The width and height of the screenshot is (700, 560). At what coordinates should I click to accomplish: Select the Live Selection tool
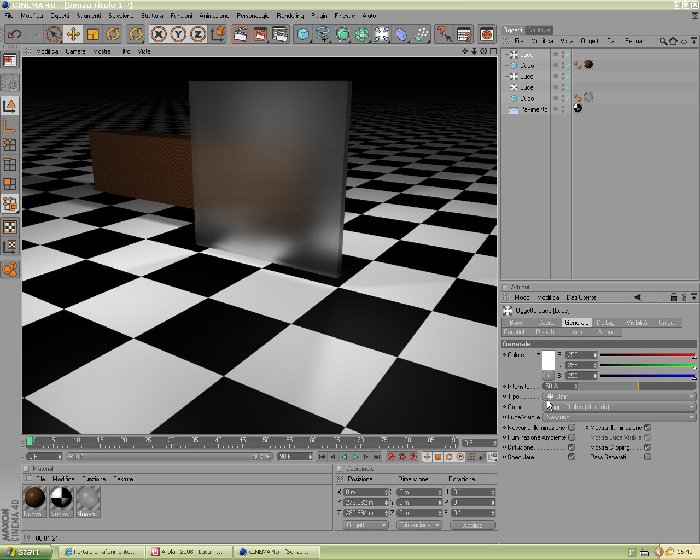coord(53,34)
